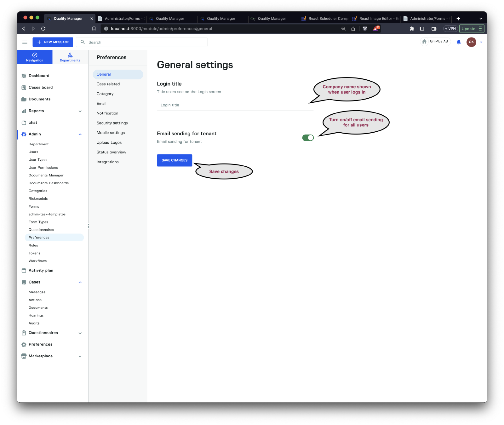Click the QmPlus AS home icon
Screen dimensions: 504x425
coord(424,42)
